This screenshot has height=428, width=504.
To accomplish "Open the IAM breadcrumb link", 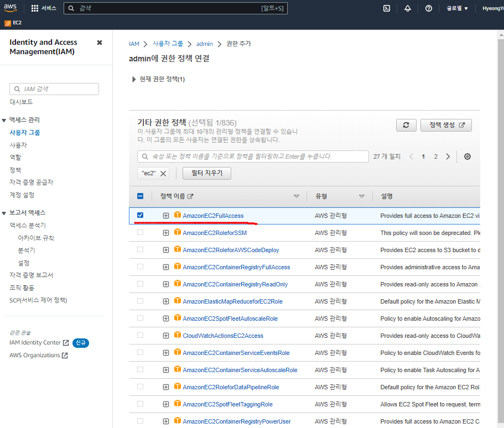I will (x=134, y=44).
